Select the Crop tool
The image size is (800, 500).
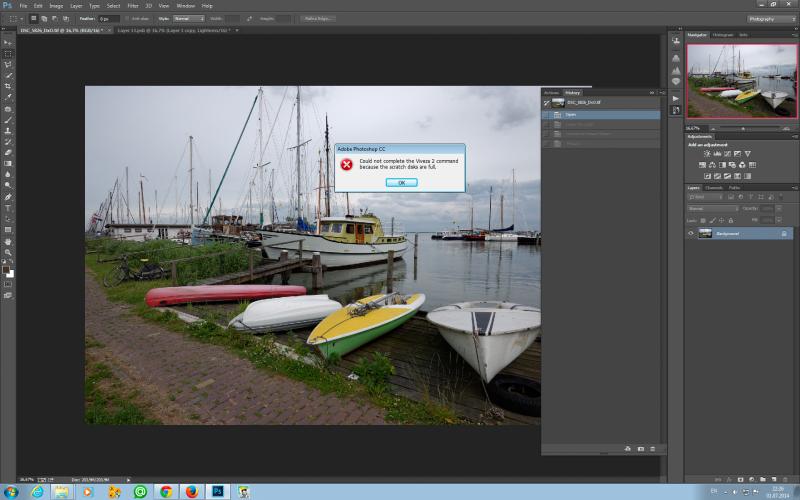point(8,86)
